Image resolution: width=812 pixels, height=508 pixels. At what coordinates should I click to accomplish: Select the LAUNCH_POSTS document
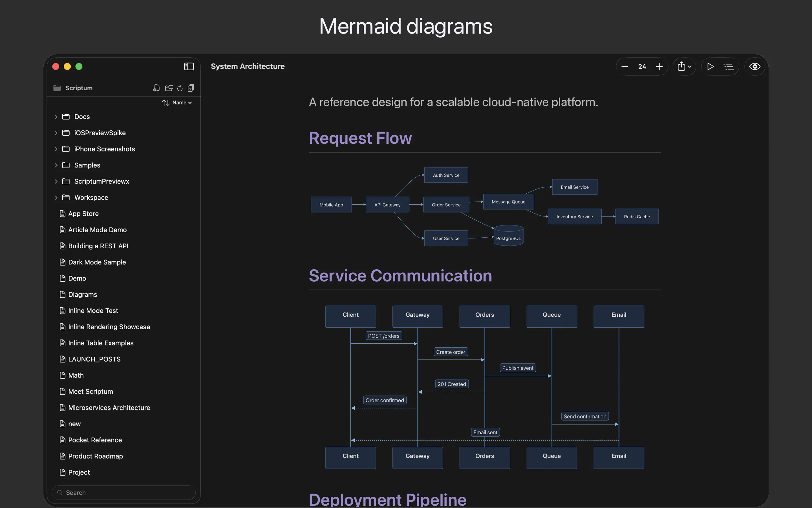[123, 359]
